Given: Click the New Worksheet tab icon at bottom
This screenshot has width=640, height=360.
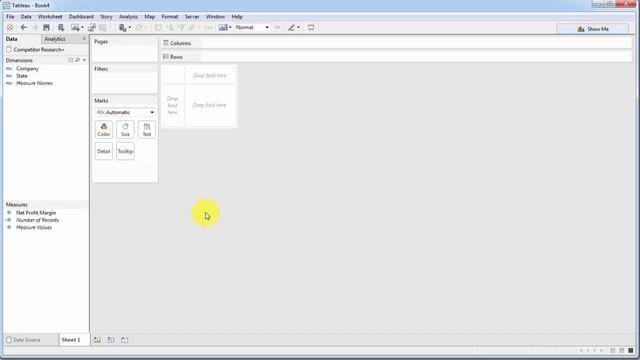Looking at the screenshot, I should [97, 340].
